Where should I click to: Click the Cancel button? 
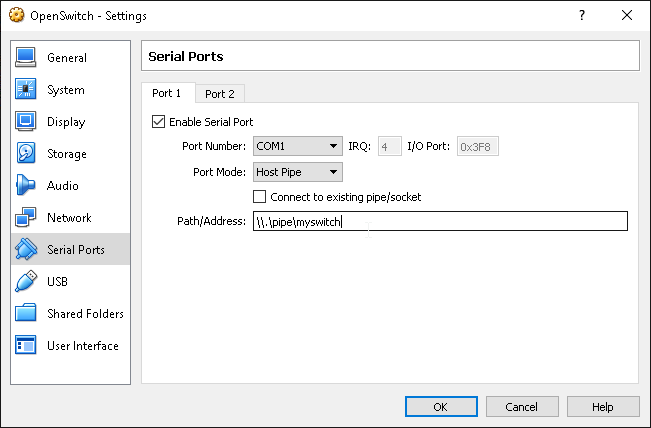click(521, 407)
